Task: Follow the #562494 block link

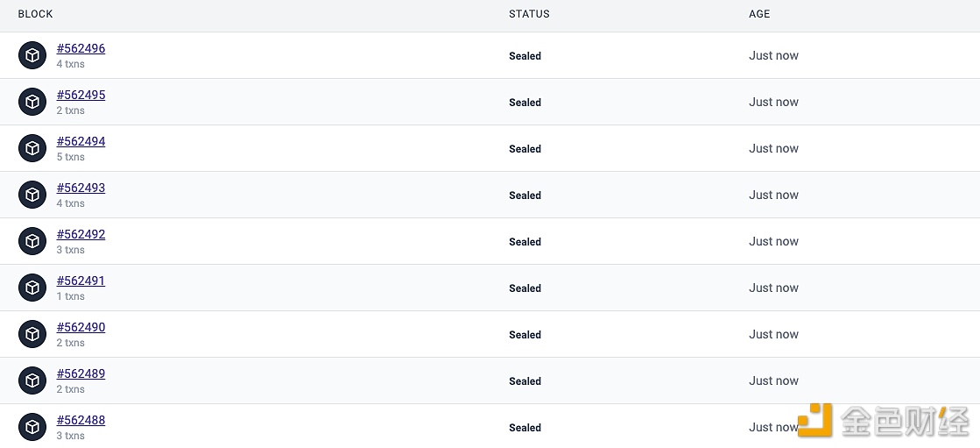Action: [x=81, y=142]
